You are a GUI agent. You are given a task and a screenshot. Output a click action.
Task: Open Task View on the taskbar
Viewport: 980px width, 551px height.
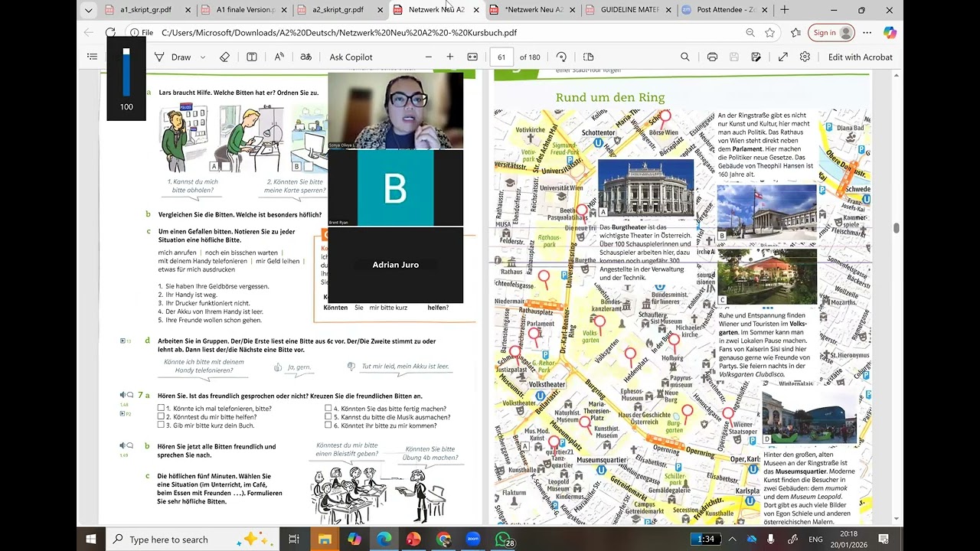coord(294,540)
